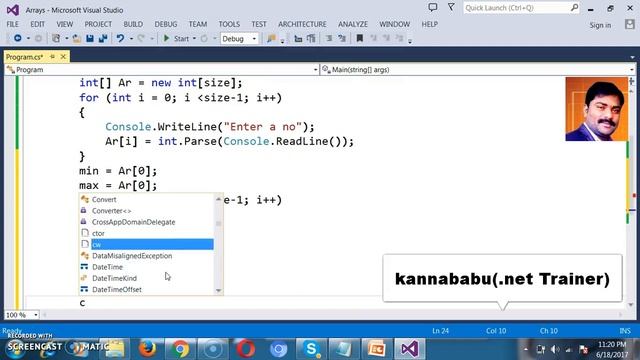
Task: Open Opera browser from the taskbar
Action: (245, 349)
